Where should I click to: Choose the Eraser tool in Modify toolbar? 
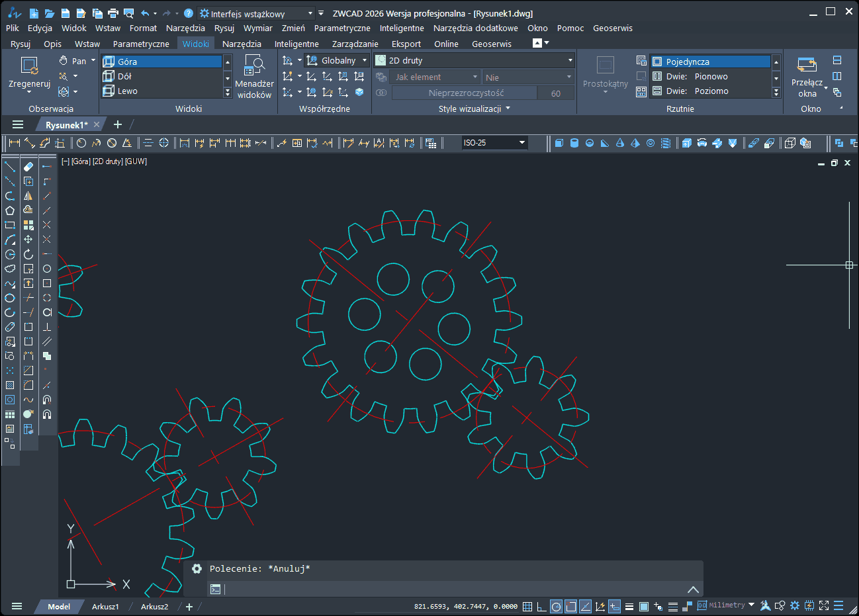28,167
